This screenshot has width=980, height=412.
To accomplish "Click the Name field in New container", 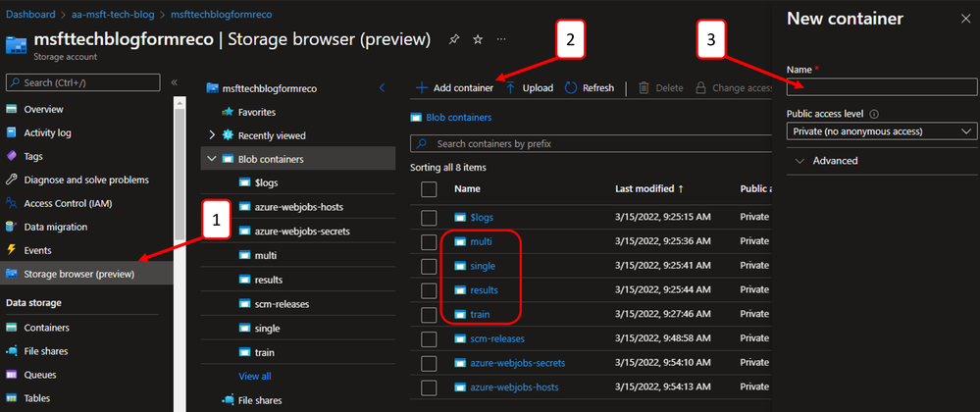I will pos(881,87).
